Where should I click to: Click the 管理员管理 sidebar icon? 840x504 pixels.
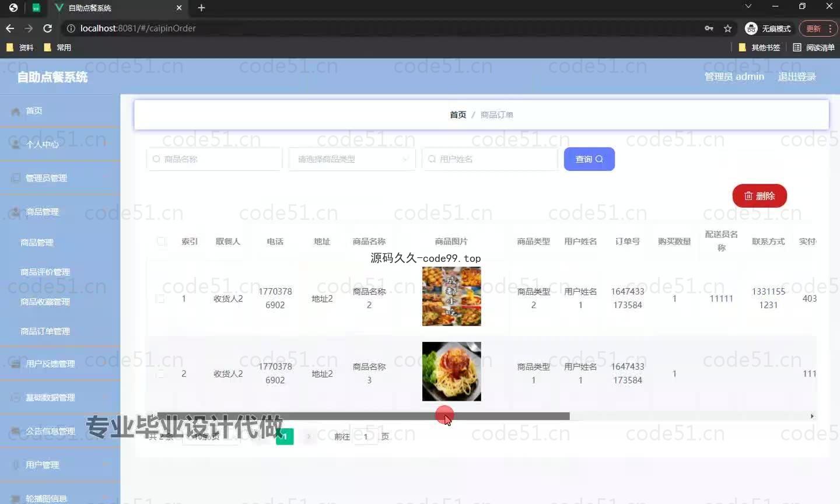click(x=16, y=178)
